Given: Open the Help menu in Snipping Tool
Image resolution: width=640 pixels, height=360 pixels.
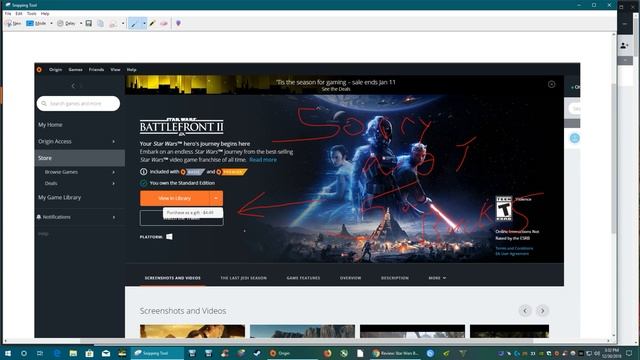Looking at the screenshot, I should click(x=45, y=13).
